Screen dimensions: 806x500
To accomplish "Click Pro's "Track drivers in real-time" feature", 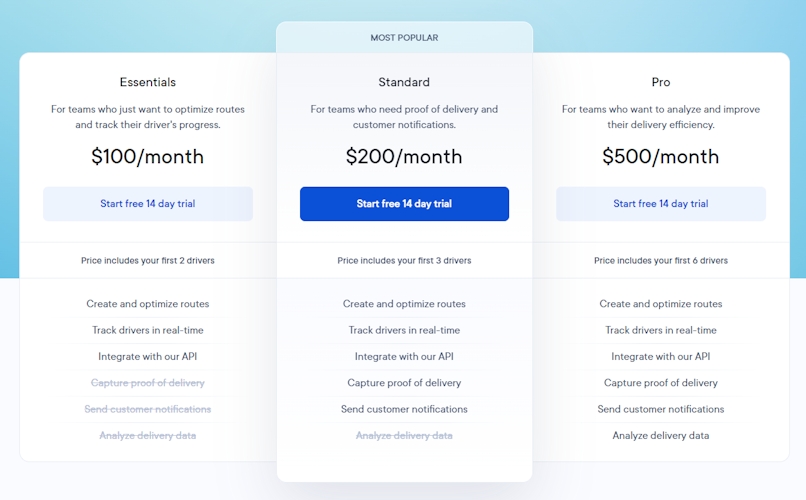I will (661, 330).
